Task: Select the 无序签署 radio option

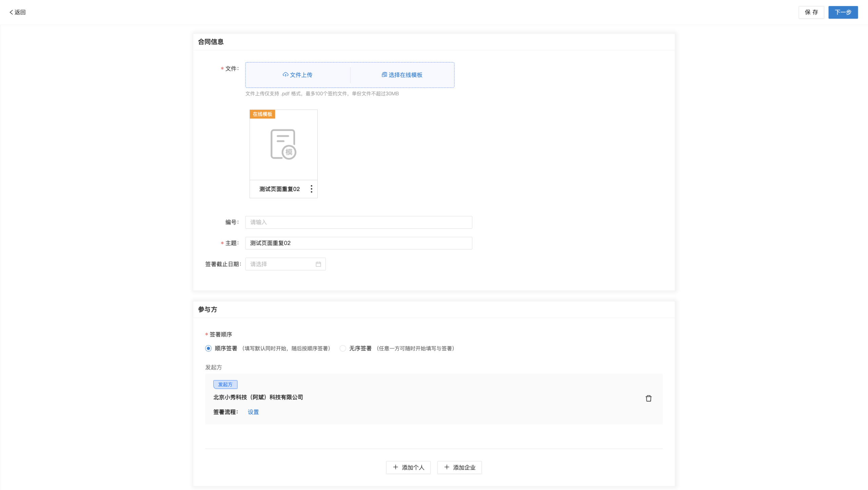Action: (x=342, y=348)
